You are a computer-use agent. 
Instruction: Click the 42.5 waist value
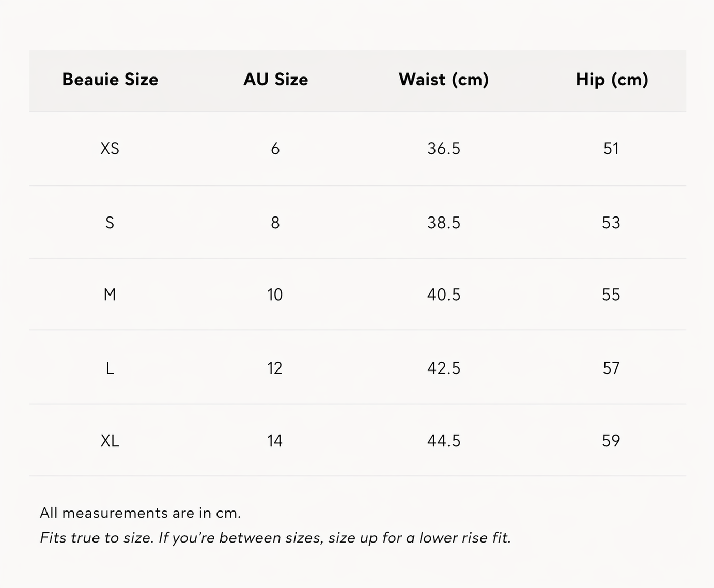pos(444,368)
